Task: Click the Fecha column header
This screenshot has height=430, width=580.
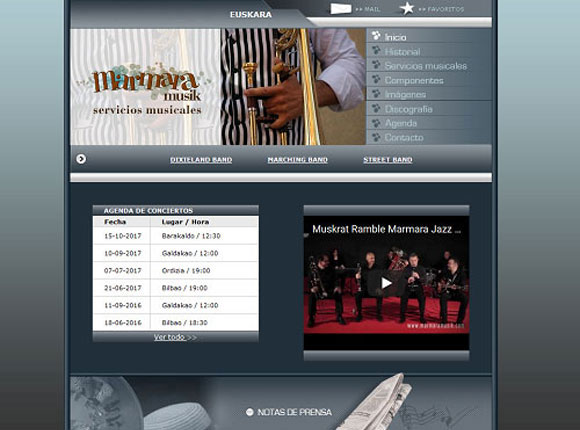Action: point(115,222)
